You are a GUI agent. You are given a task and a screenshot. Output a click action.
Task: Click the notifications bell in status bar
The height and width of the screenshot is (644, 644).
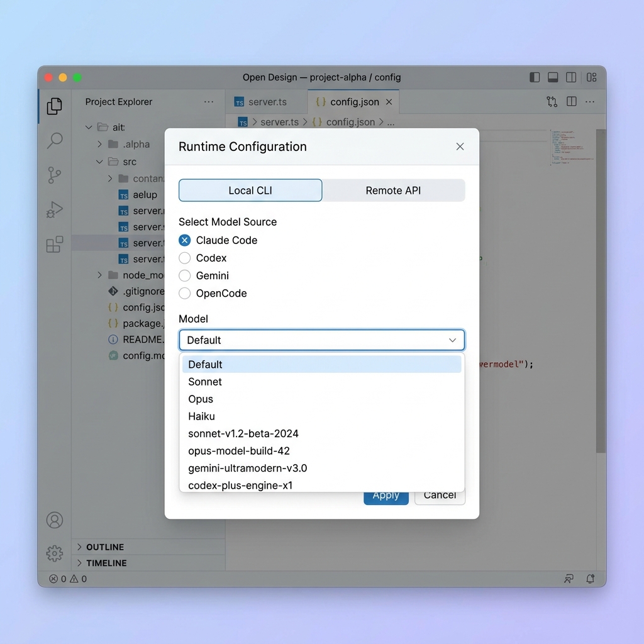pyautogui.click(x=590, y=579)
